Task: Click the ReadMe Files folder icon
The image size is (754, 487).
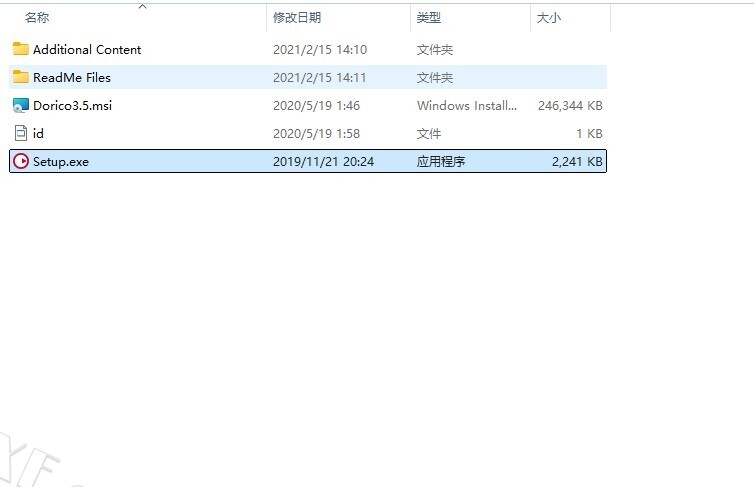Action: point(21,77)
